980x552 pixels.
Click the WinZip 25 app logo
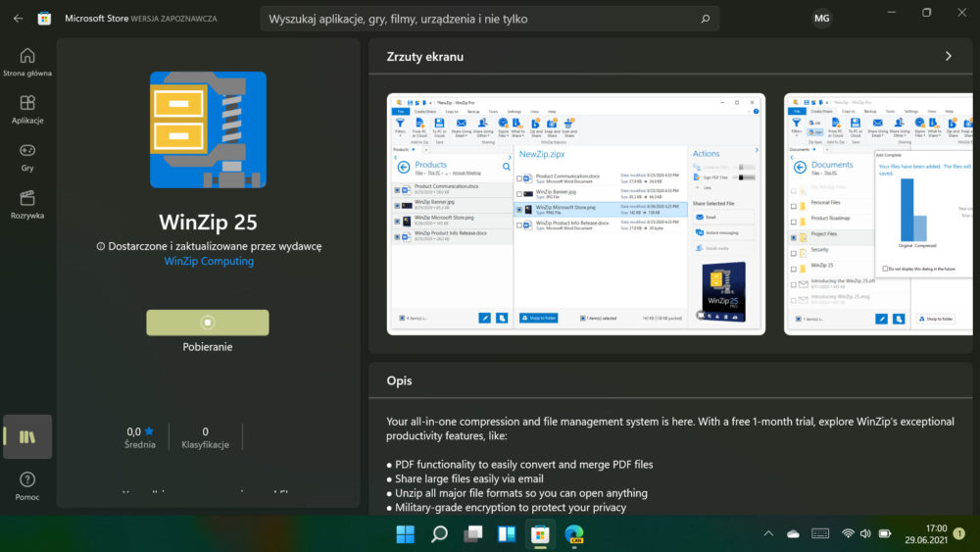pos(208,129)
